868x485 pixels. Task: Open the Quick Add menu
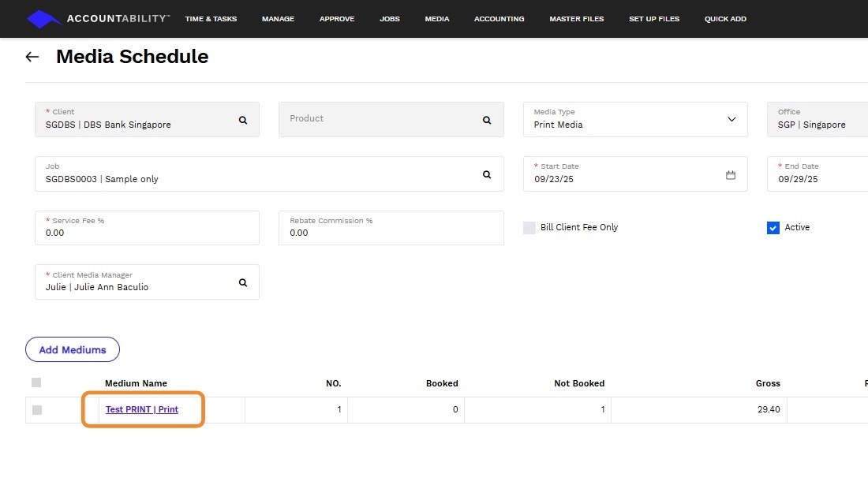point(725,19)
